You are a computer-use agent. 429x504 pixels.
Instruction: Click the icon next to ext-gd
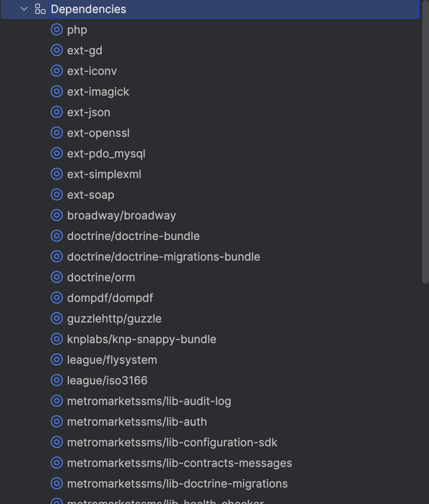(57, 50)
